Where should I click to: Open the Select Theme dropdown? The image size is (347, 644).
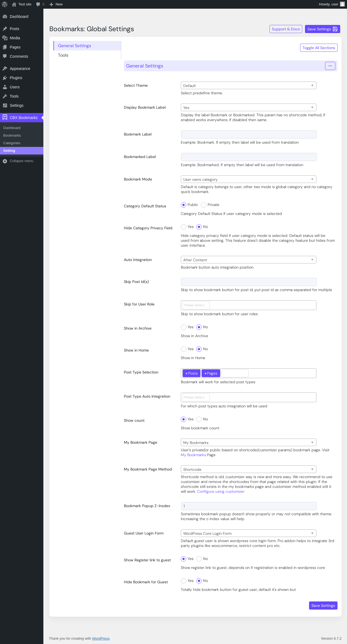coord(248,86)
